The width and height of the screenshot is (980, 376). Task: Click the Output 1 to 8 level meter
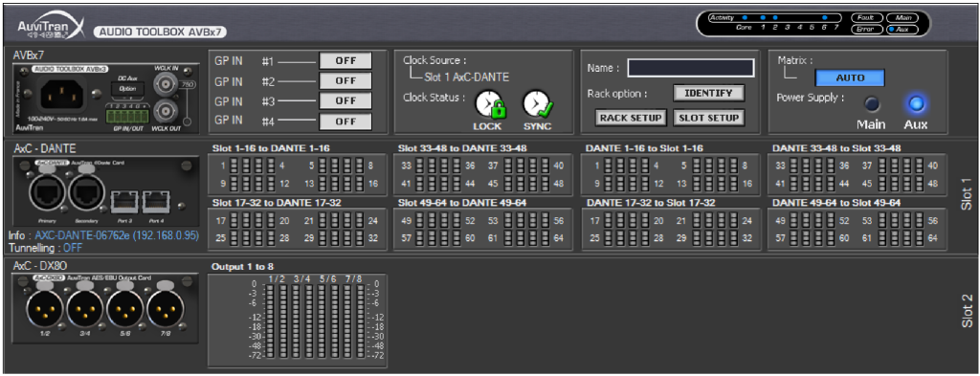(x=298, y=321)
